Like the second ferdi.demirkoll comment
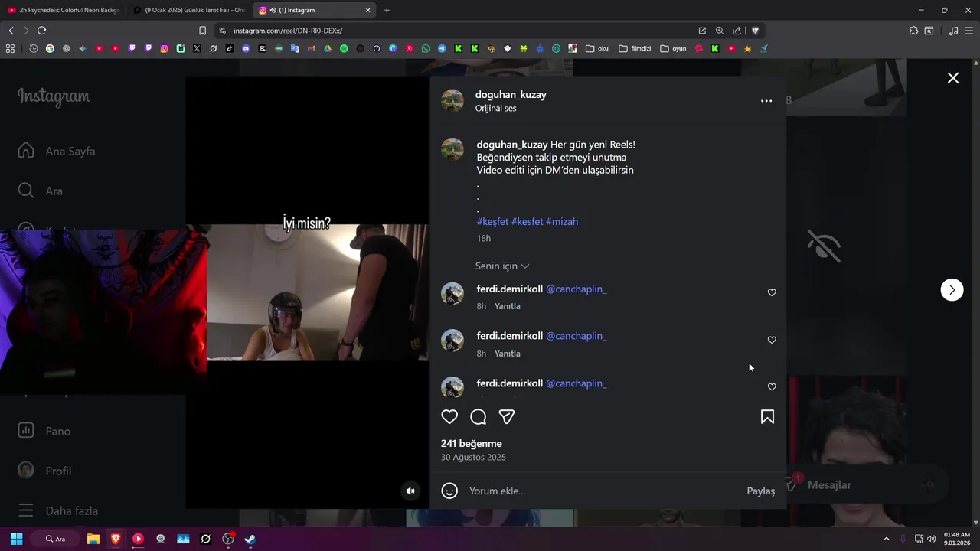The width and height of the screenshot is (980, 551). click(772, 340)
